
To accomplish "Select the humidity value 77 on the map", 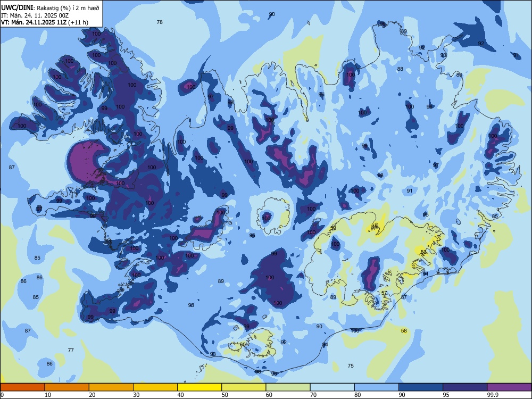I will point(71,350).
